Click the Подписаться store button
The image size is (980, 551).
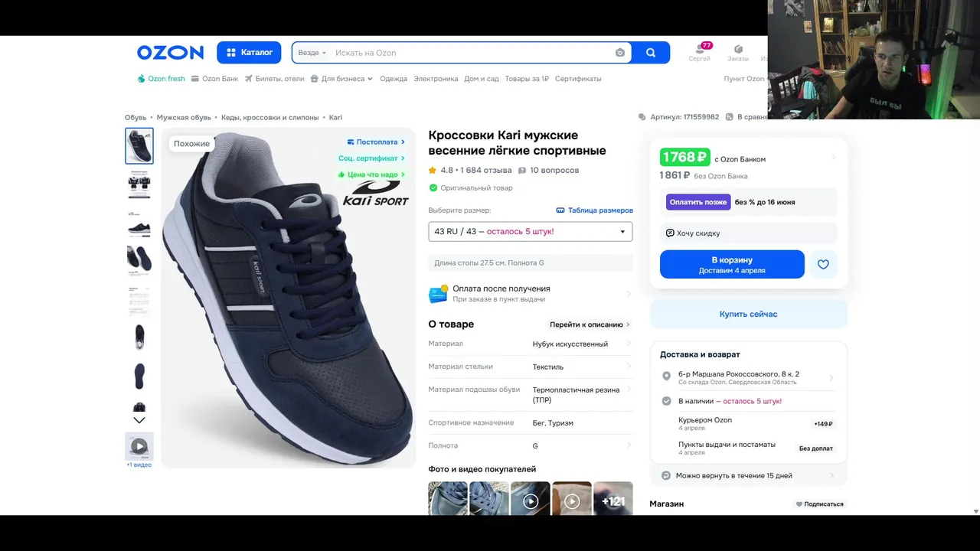[820, 504]
